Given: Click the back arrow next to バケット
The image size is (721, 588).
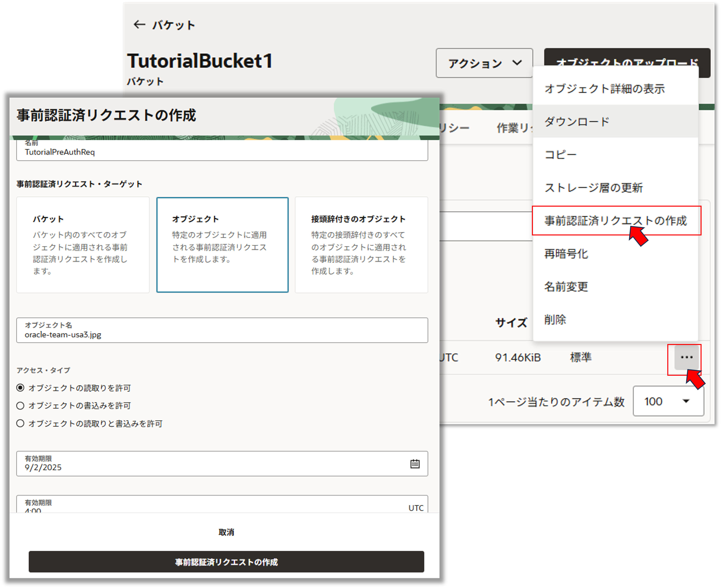Looking at the screenshot, I should [139, 24].
